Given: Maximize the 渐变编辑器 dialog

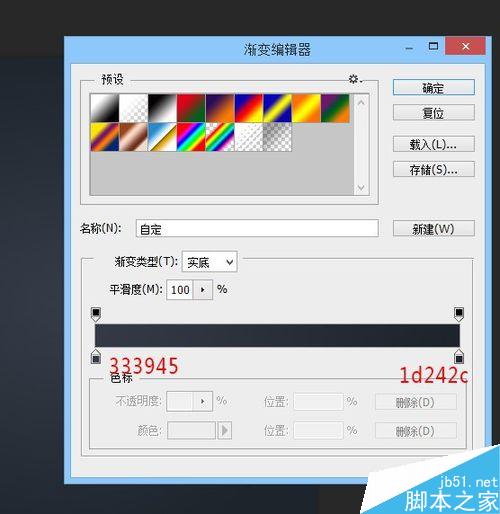Looking at the screenshot, I should point(433,46).
